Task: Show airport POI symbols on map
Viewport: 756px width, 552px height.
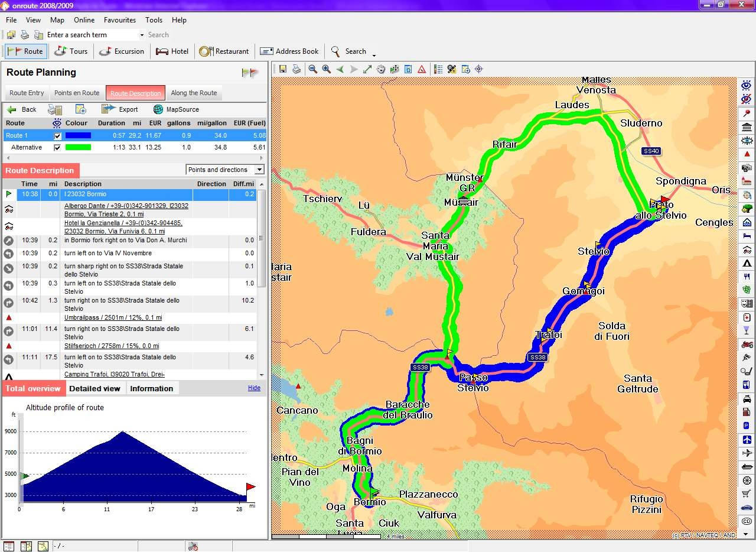Action: coord(747,440)
